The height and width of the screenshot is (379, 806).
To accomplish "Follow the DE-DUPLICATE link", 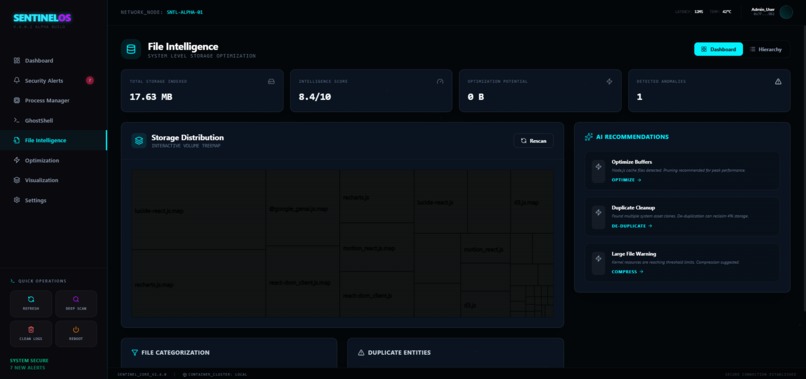I will click(632, 226).
